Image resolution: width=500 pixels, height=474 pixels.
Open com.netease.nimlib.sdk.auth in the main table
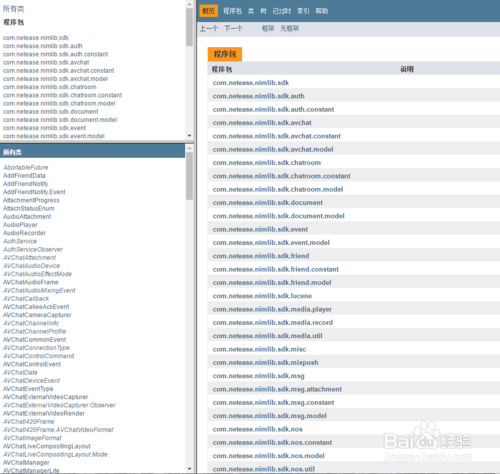pyautogui.click(x=258, y=96)
